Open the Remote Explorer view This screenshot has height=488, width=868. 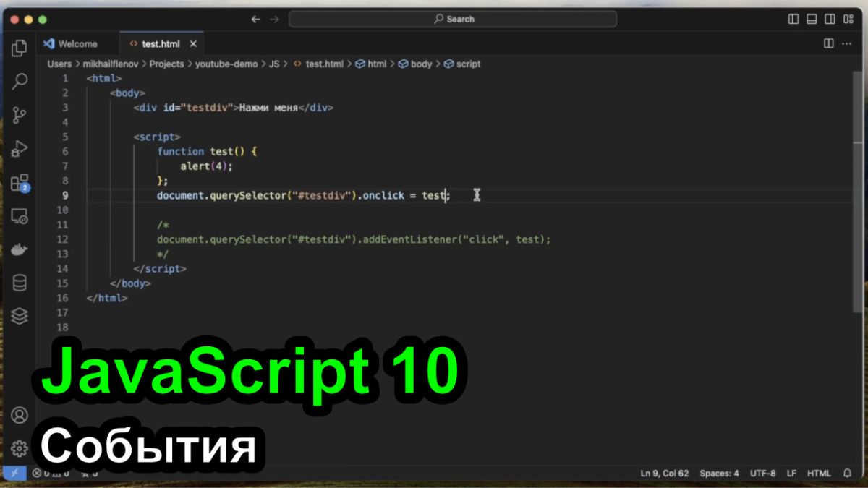tap(20, 215)
